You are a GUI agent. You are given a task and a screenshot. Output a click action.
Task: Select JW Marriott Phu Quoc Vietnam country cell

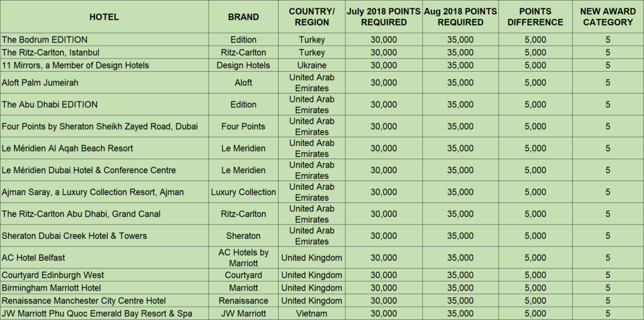click(x=311, y=313)
